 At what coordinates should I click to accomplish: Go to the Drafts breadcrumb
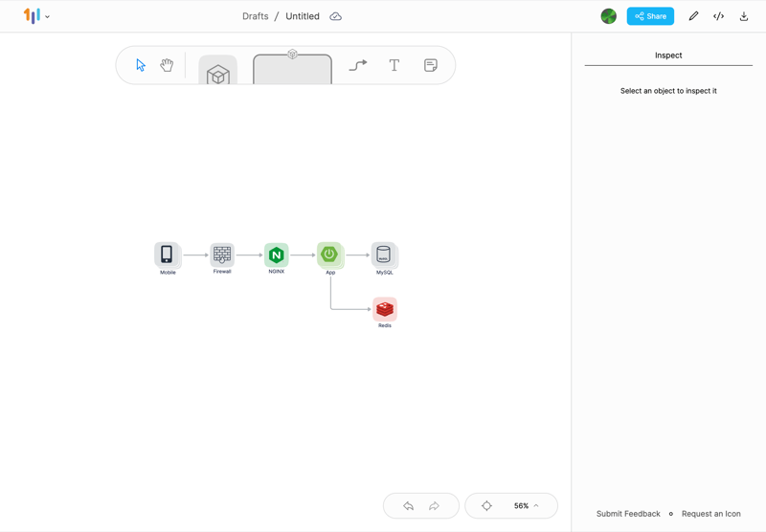coord(256,16)
